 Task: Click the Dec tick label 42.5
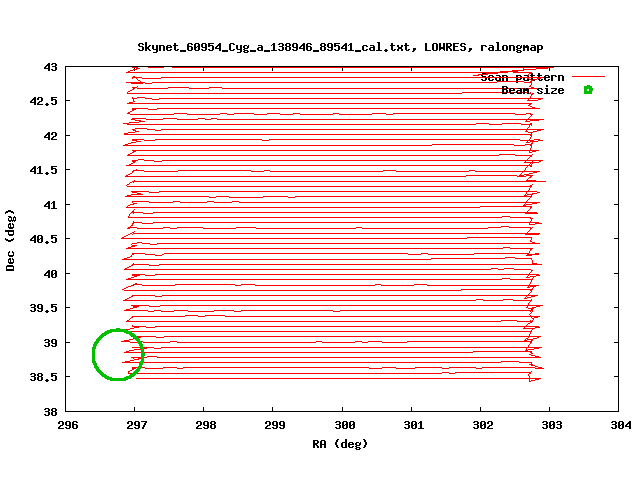coord(44,101)
